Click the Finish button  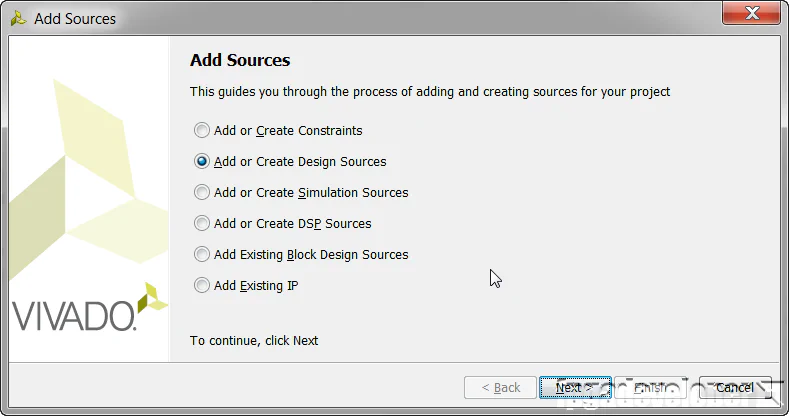[649, 387]
